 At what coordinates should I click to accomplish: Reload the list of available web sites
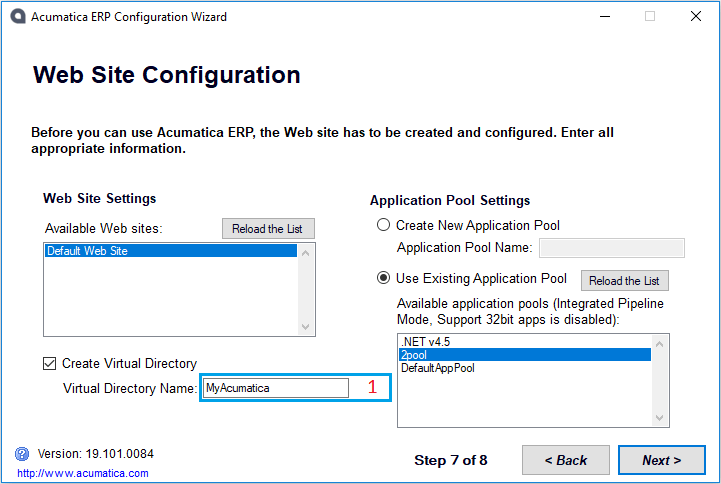click(268, 228)
